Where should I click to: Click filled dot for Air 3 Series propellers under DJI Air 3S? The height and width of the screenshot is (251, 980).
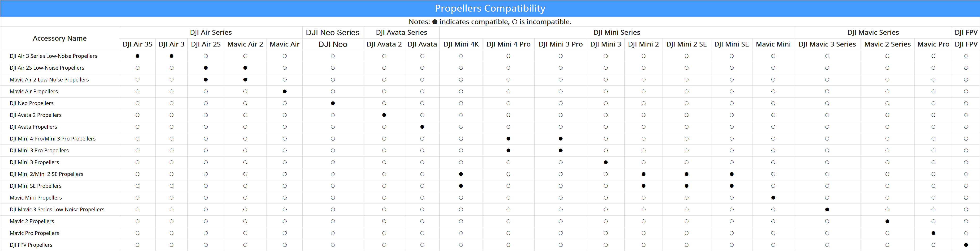point(137,56)
